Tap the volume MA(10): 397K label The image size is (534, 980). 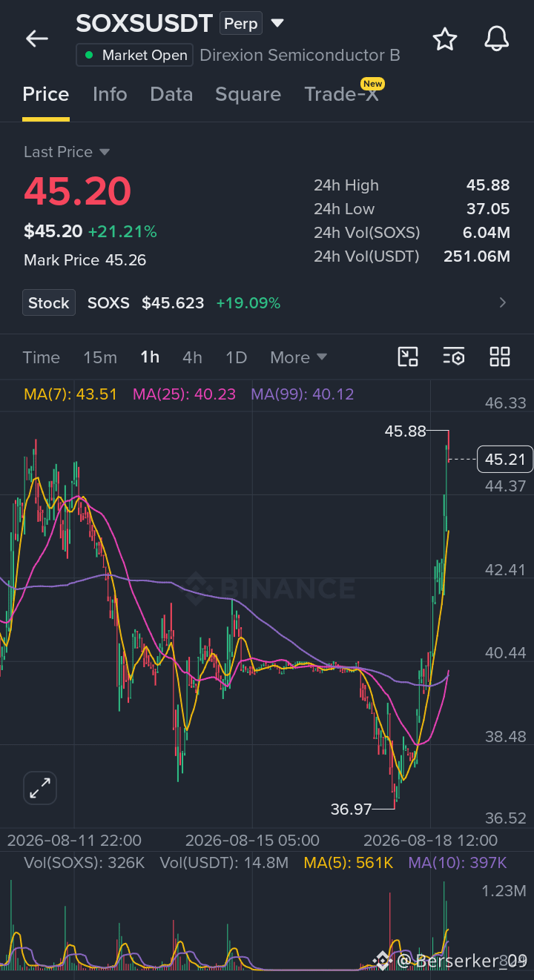458,863
